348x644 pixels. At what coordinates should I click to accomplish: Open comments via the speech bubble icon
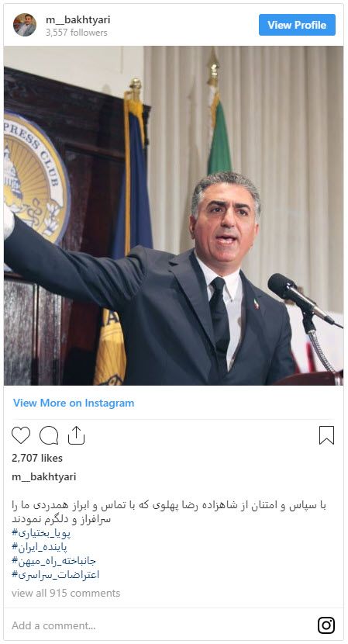tap(49, 435)
